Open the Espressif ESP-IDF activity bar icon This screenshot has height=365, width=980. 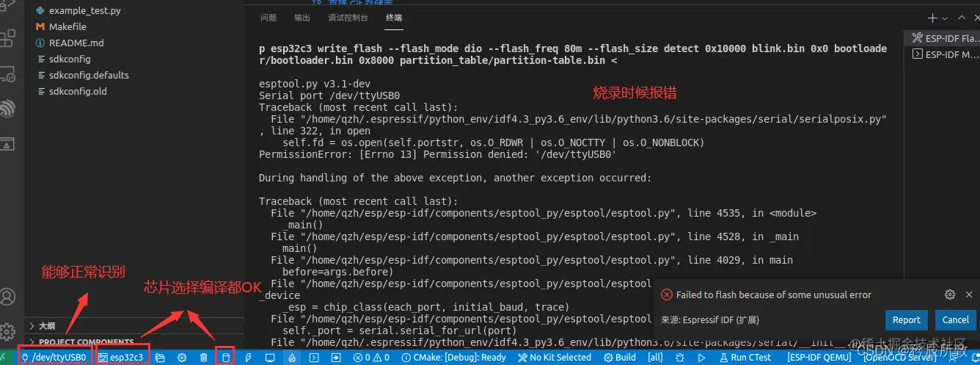pos(8,109)
